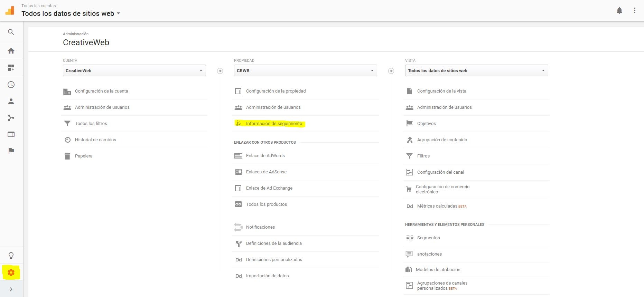
Task: Open Todos los productos
Action: pos(267,204)
